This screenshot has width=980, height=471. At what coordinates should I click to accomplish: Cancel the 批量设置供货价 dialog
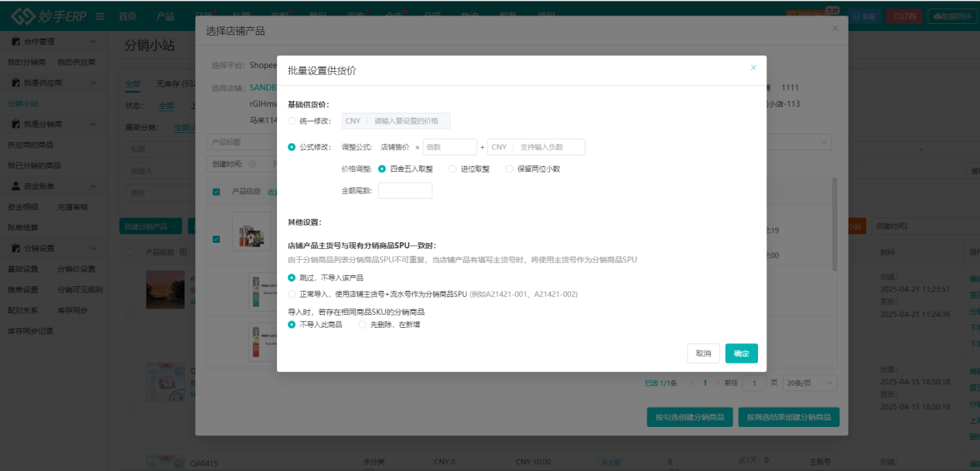pos(703,353)
